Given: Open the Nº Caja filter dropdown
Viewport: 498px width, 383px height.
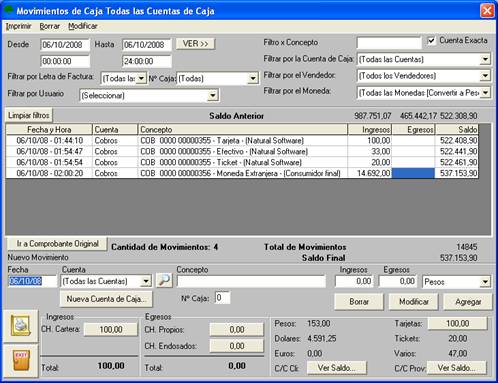Looking at the screenshot, I should coord(253,79).
